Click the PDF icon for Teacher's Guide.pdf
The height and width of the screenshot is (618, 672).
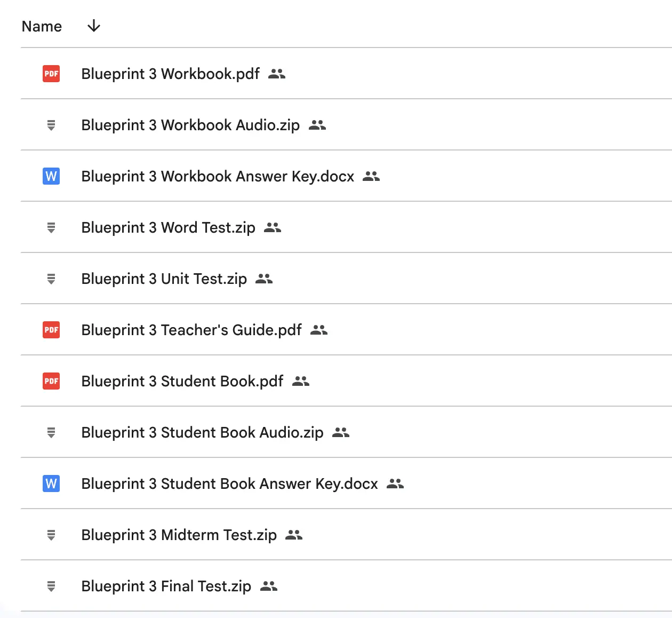pos(51,330)
